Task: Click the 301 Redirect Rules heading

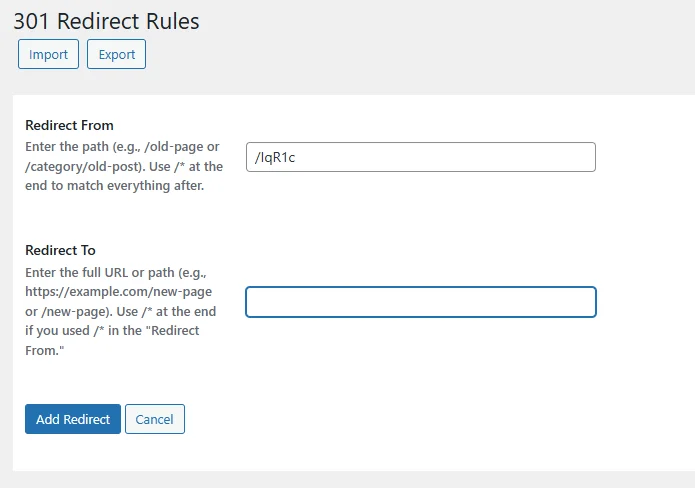Action: 106,20
